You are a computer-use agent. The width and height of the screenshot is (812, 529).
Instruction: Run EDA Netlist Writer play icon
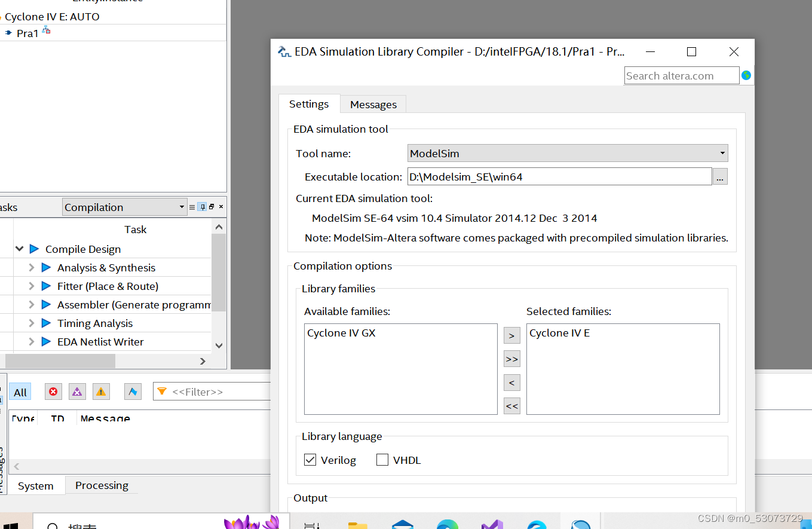coord(46,342)
